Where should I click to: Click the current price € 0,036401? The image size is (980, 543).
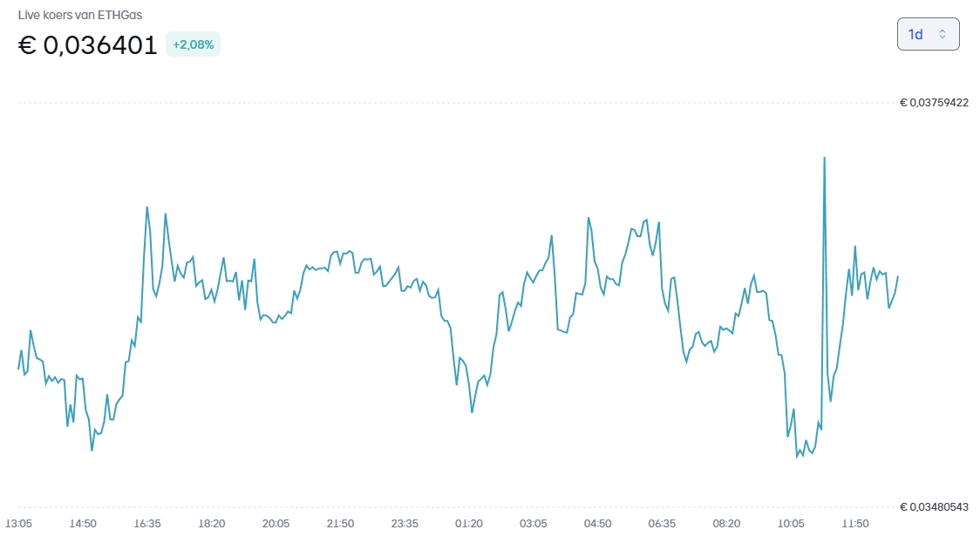point(88,45)
